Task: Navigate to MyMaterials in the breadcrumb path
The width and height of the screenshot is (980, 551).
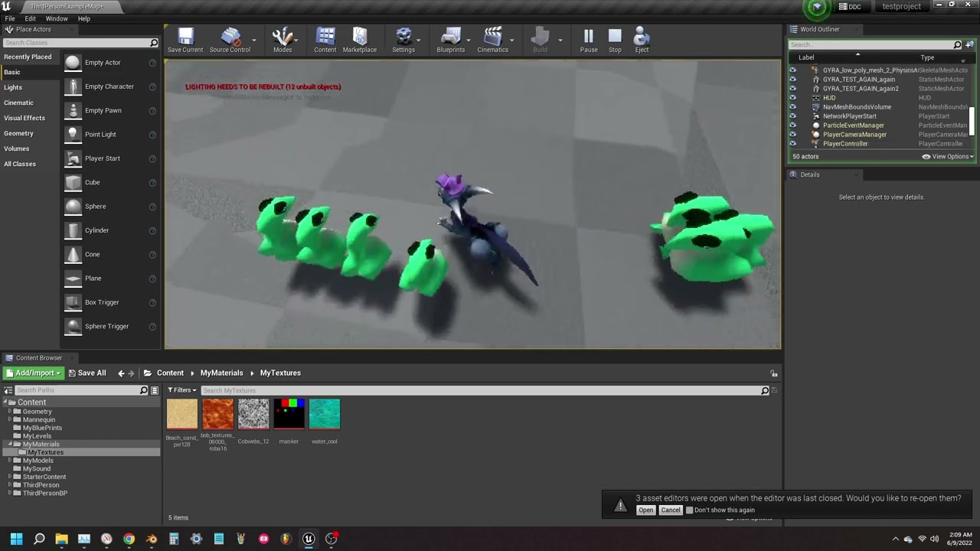Action: point(221,373)
